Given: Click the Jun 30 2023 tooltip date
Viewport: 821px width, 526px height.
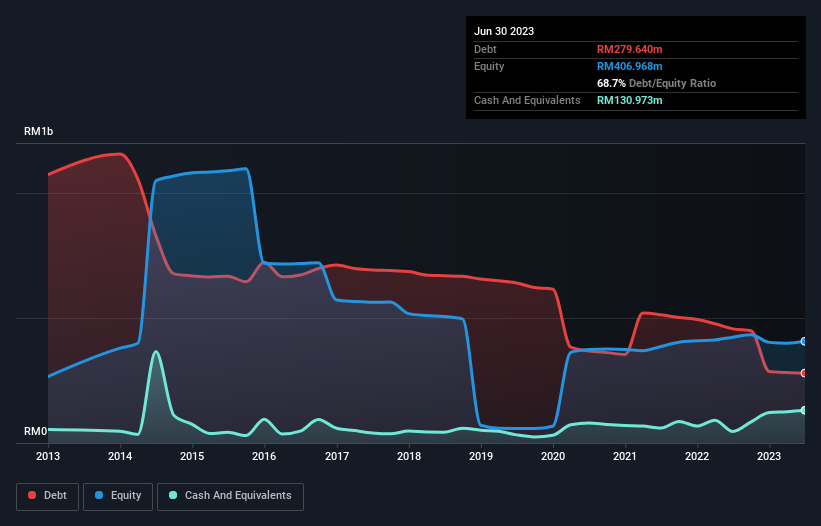Looking at the screenshot, I should [504, 31].
